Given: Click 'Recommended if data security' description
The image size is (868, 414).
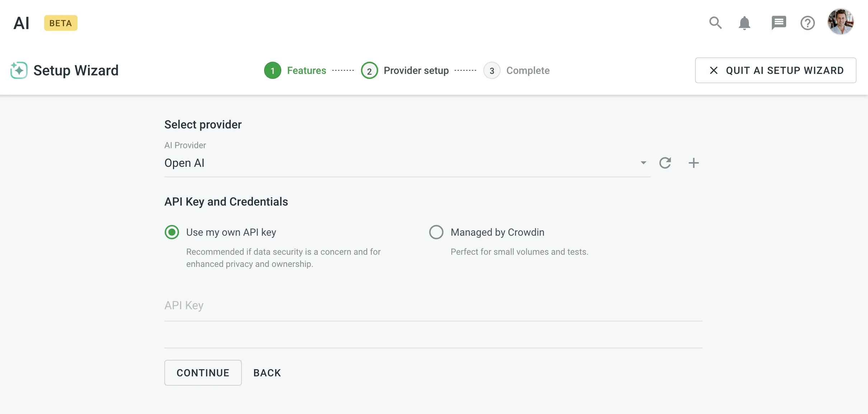Looking at the screenshot, I should [283, 258].
